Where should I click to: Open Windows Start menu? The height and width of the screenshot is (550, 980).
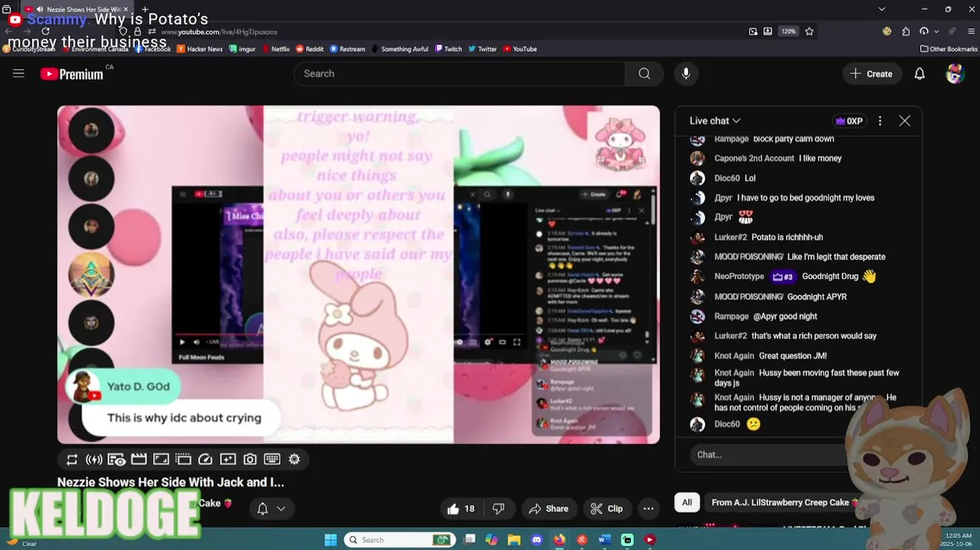330,539
